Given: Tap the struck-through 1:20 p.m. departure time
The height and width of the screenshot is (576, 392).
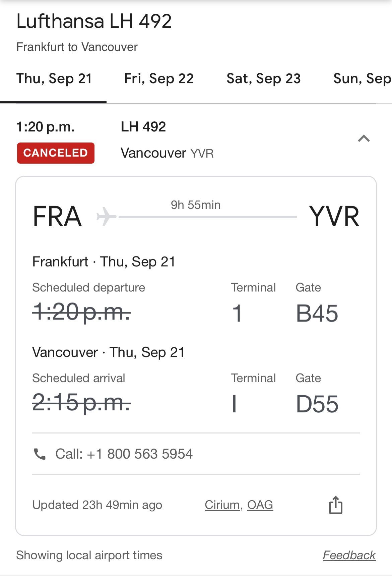Looking at the screenshot, I should coord(81,312).
